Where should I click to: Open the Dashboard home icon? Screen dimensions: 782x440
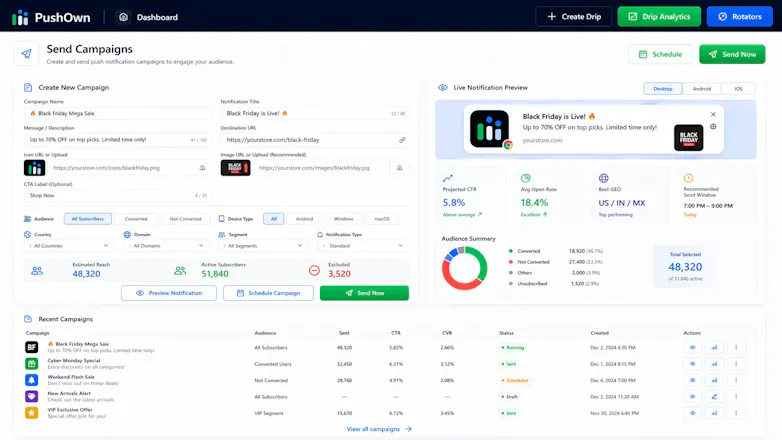[x=123, y=17]
